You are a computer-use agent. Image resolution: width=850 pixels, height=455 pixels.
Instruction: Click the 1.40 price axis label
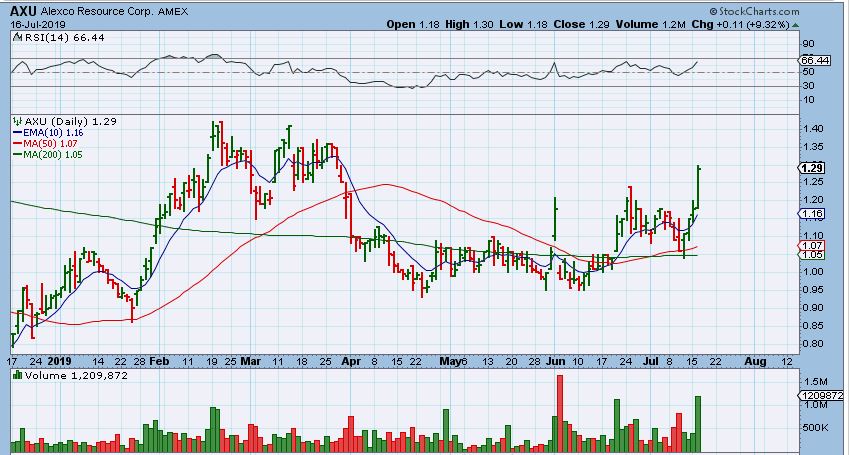pos(814,129)
